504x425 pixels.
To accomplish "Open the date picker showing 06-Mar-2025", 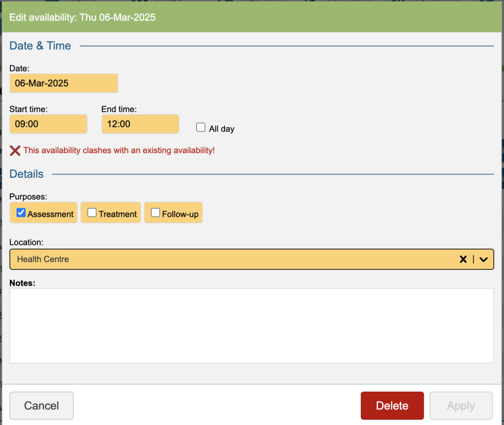I will pos(63,83).
